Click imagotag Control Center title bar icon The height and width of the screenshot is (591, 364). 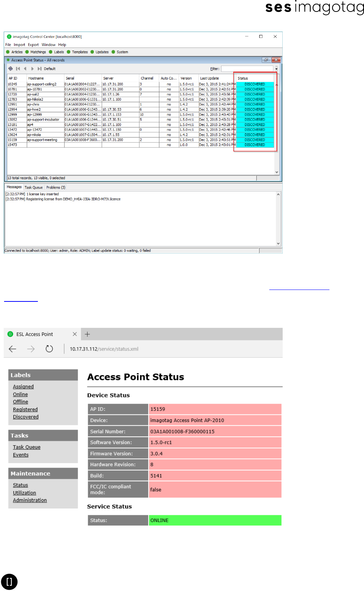[x=9, y=36]
